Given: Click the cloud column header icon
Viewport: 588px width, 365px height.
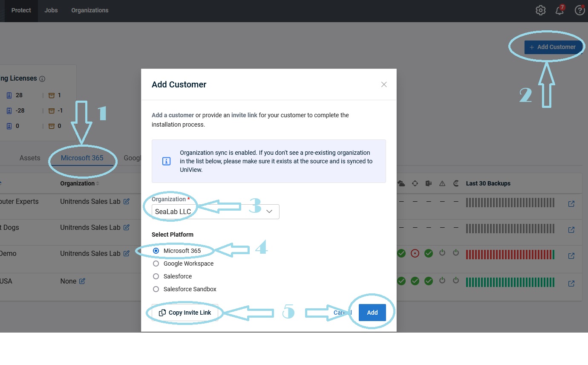Looking at the screenshot, I should 401,183.
